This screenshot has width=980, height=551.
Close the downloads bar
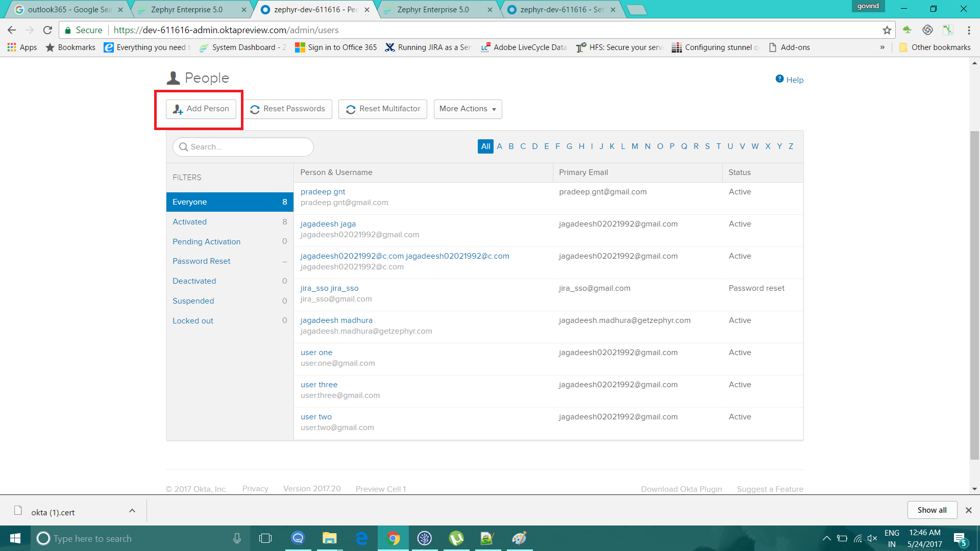968,510
